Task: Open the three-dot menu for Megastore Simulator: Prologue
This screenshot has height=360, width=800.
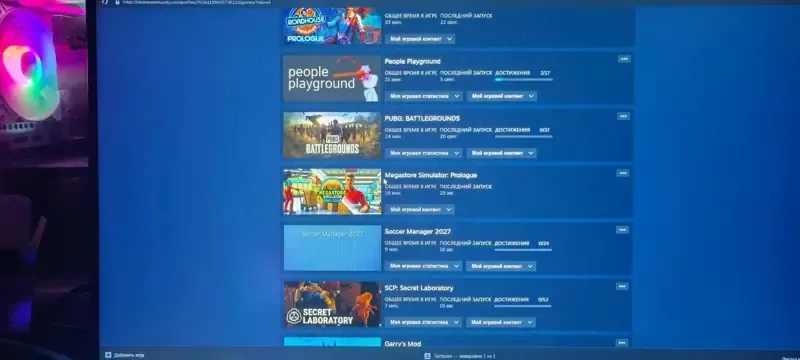Action: click(x=622, y=173)
